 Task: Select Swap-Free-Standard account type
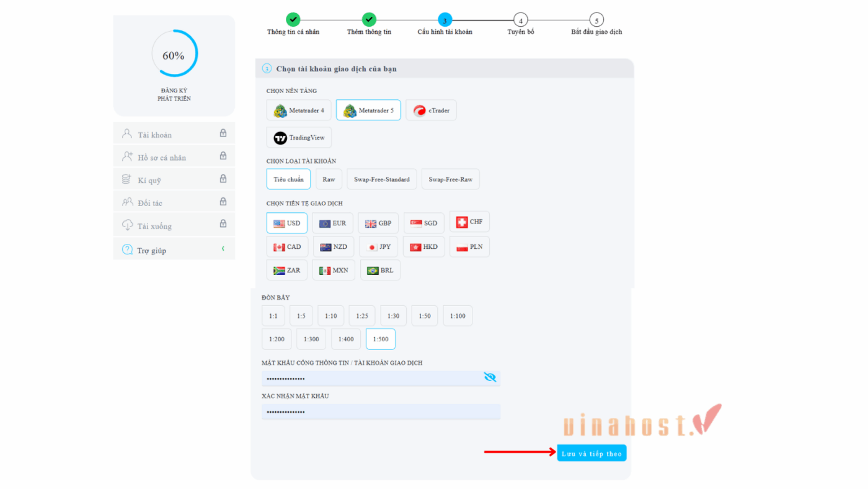point(381,179)
